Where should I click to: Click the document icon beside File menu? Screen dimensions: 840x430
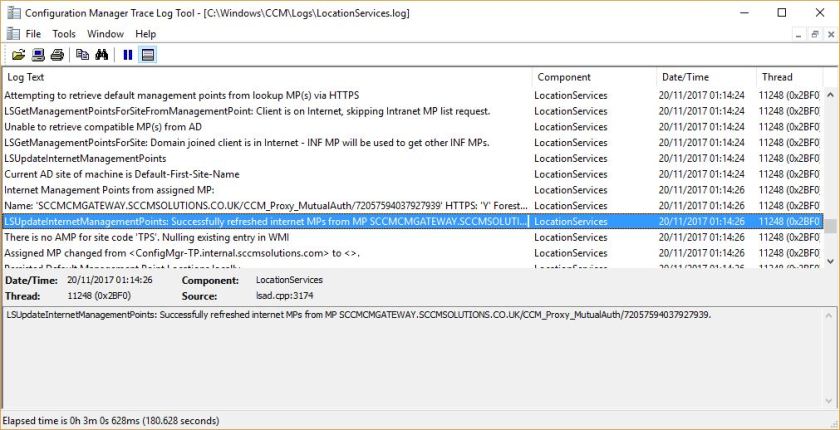[x=12, y=34]
